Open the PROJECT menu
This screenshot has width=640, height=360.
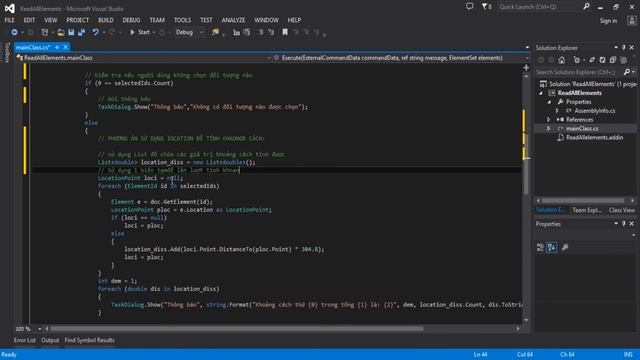(x=78, y=20)
